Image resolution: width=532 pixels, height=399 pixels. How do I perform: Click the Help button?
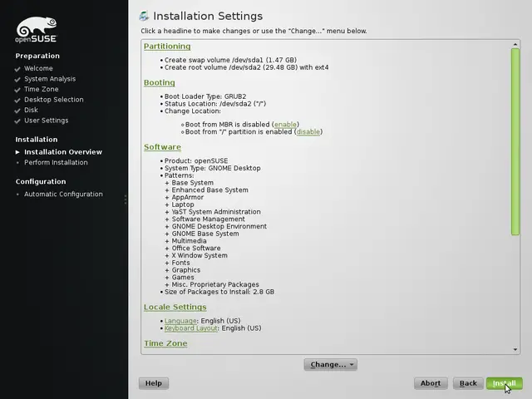tap(153, 383)
